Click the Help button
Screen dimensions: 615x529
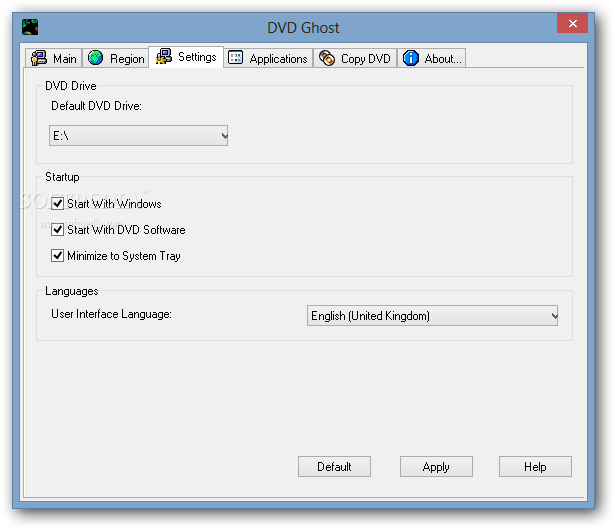pyautogui.click(x=535, y=467)
